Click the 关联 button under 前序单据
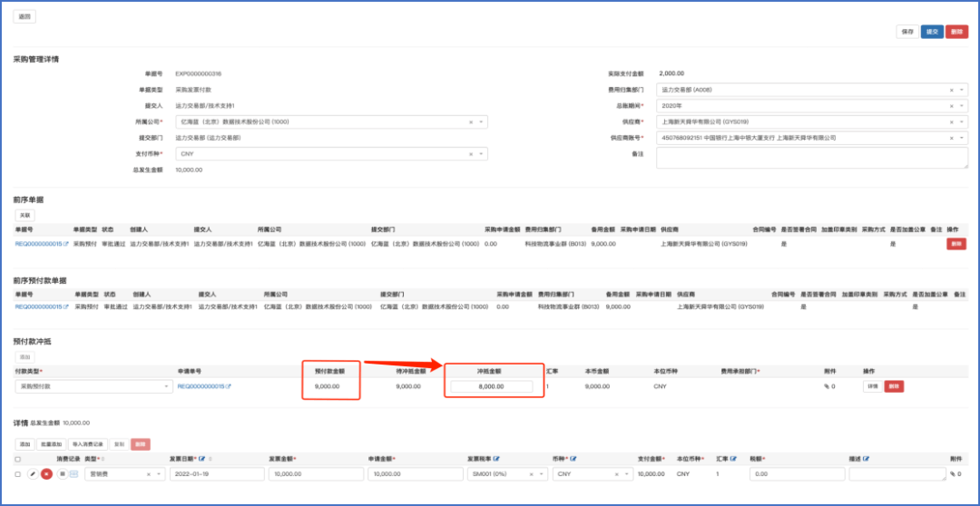This screenshot has height=506, width=980. tap(25, 215)
